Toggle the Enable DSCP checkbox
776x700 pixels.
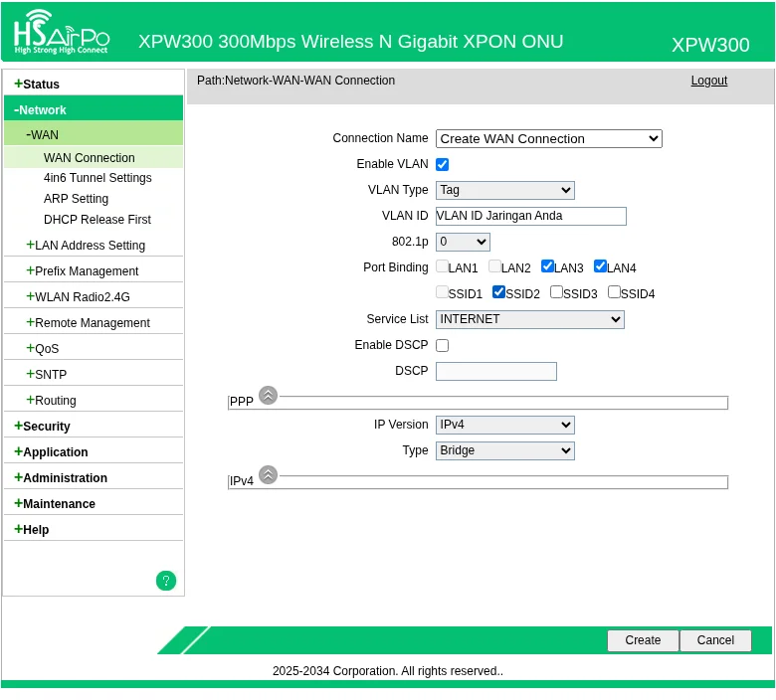pos(442,345)
